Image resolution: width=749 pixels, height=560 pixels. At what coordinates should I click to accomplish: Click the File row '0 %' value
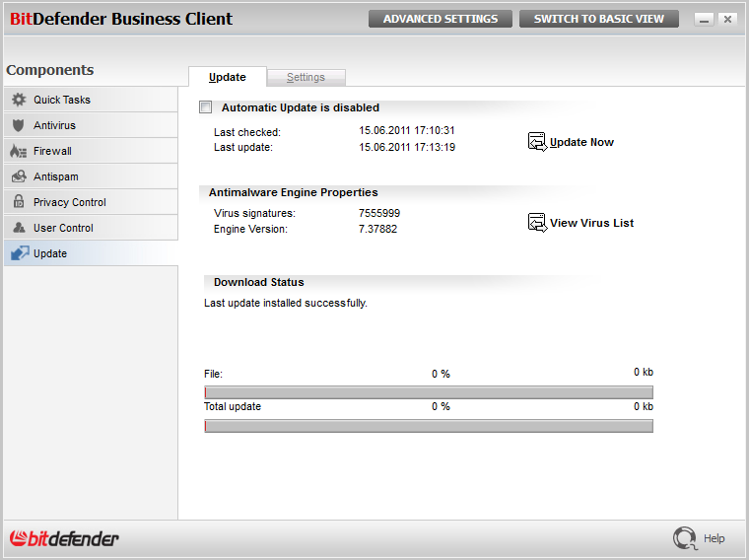[441, 374]
